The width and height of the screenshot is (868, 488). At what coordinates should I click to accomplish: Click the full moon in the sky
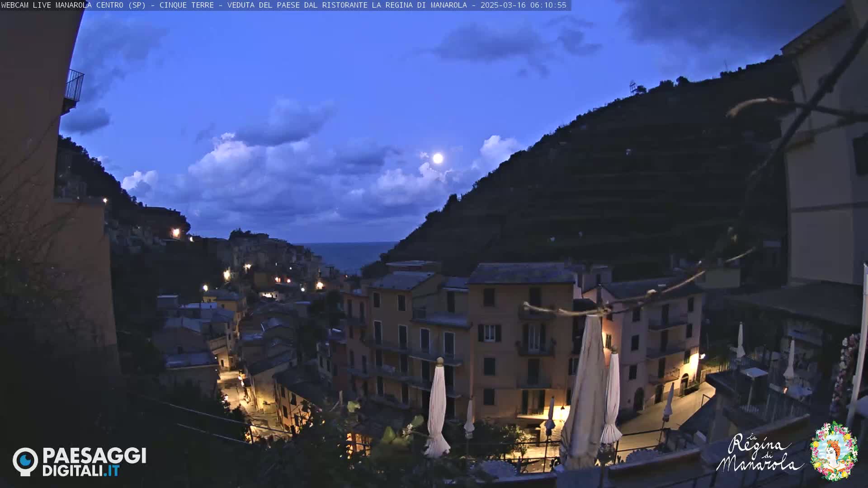[438, 158]
